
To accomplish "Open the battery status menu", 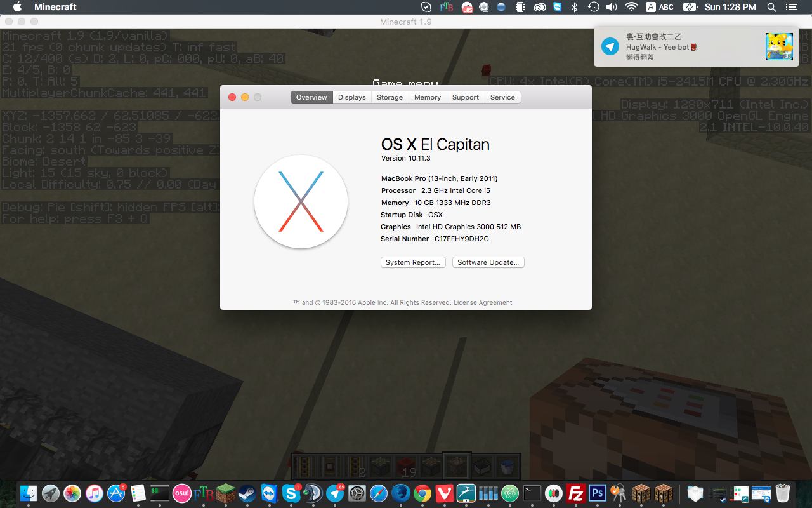I will (x=690, y=7).
